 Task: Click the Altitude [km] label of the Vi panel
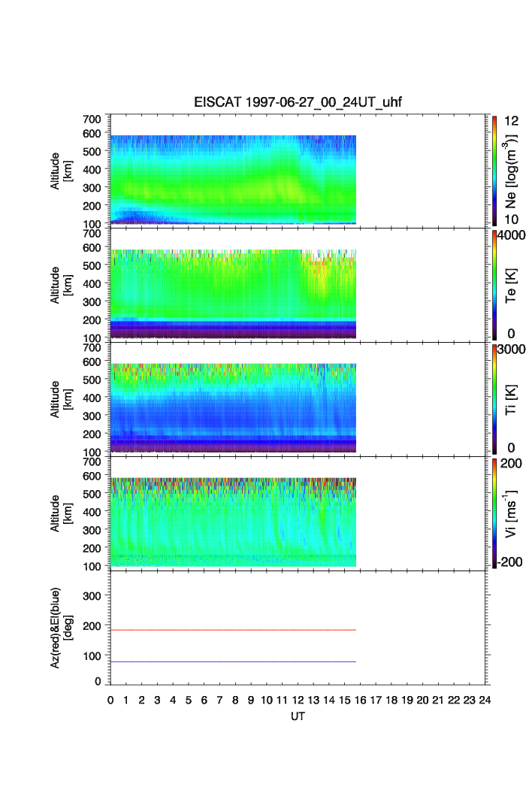tap(61, 513)
